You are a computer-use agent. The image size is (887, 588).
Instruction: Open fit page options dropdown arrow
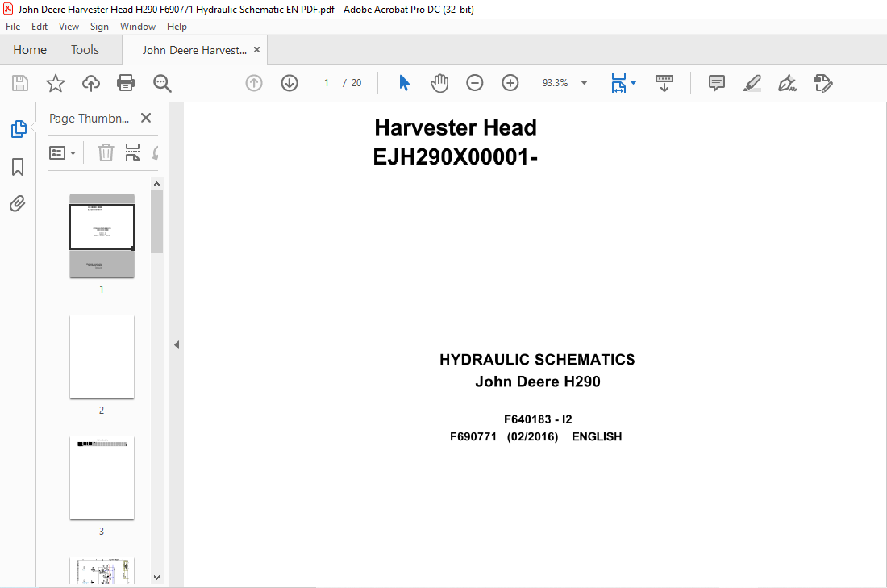[x=633, y=83]
